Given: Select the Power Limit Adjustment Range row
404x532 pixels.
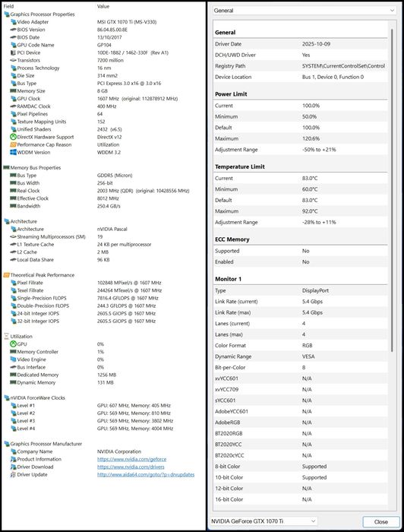Looking at the screenshot, I should [301, 150].
